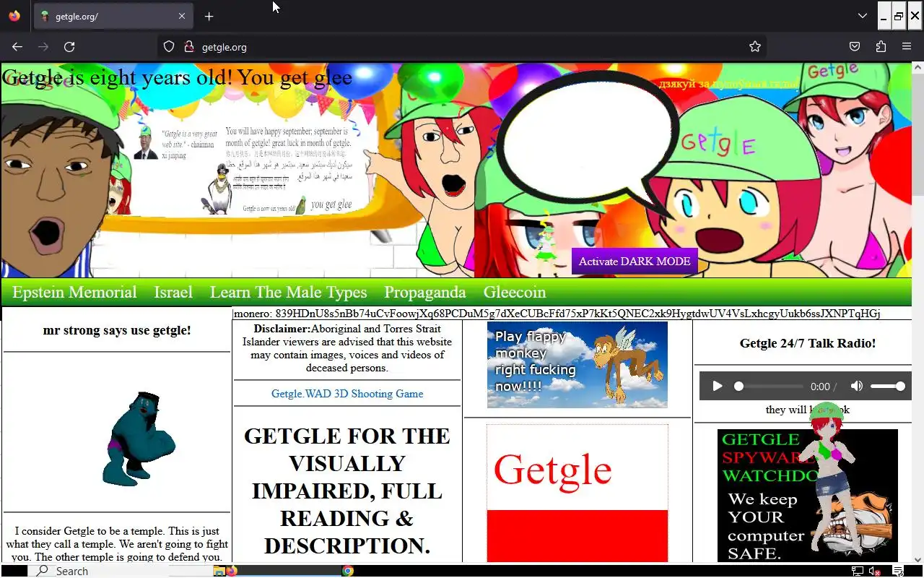Follow the Getgle.WAD 3D Shooting Game link
924x578 pixels.
pos(347,394)
